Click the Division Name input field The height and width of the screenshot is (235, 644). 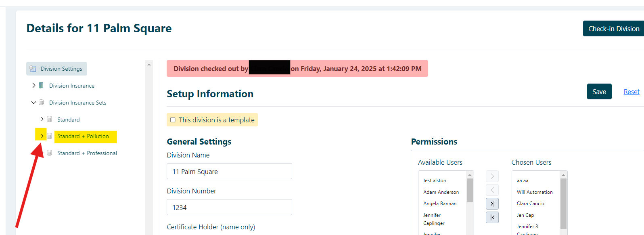click(x=229, y=172)
